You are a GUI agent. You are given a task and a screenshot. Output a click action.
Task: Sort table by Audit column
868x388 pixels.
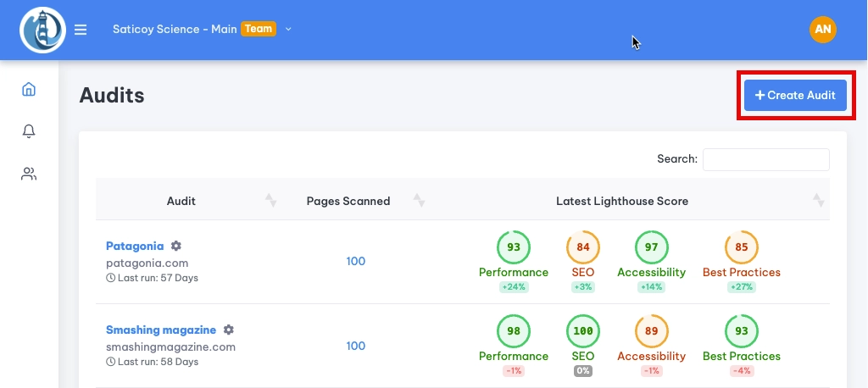pos(181,201)
